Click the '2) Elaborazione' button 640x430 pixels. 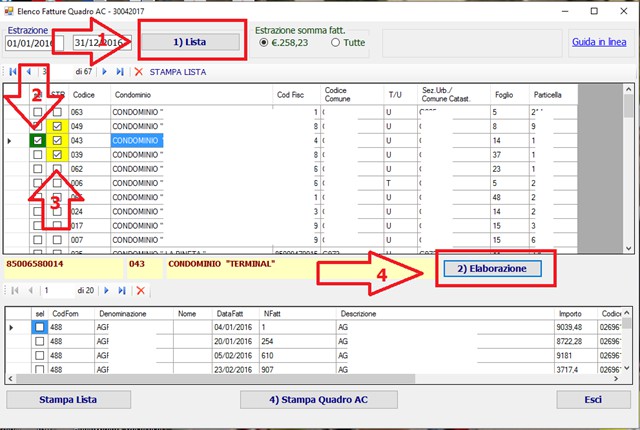coord(492,268)
